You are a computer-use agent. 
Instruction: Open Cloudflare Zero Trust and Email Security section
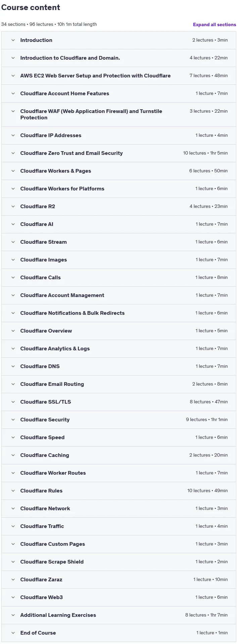click(x=119, y=153)
